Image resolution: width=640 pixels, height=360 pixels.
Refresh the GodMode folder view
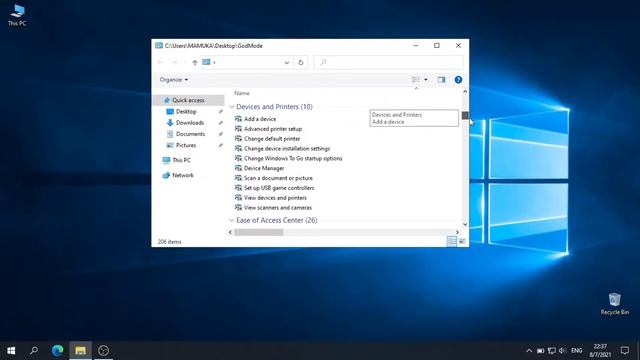301,62
